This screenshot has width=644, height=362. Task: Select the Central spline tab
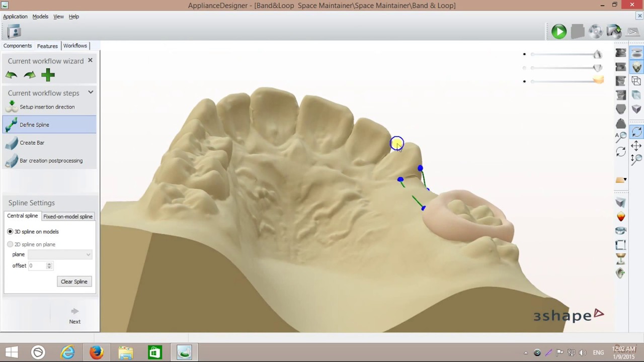(x=23, y=216)
